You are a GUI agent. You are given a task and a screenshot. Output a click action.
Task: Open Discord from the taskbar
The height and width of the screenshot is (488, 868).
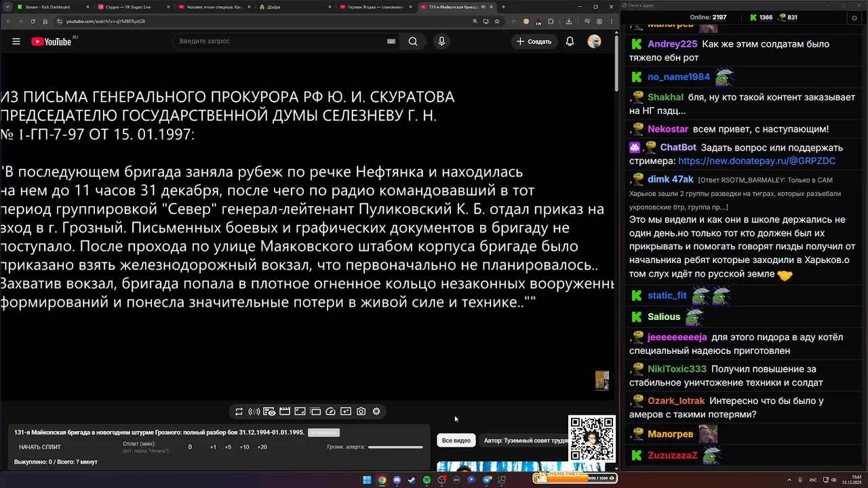pos(397,480)
